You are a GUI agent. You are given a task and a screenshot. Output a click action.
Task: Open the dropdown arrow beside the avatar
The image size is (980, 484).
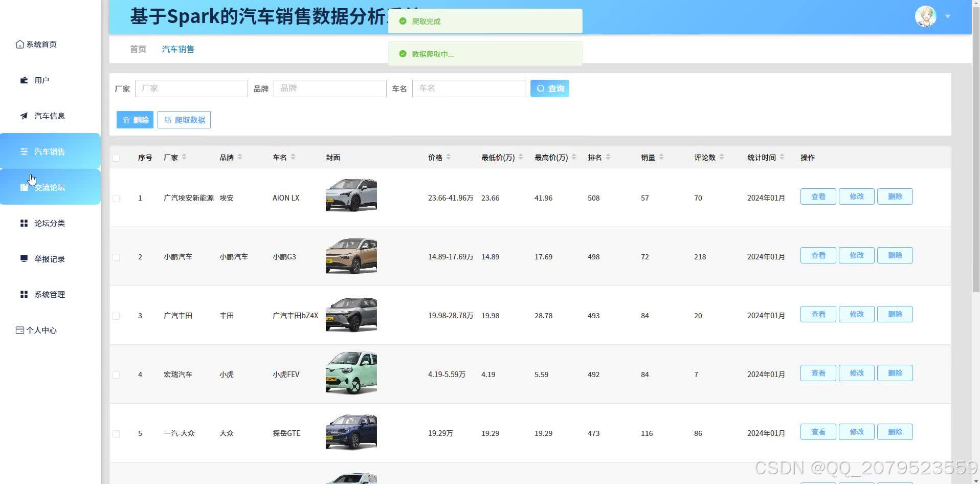click(x=948, y=16)
